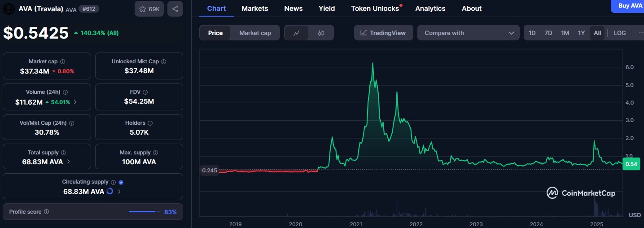Click the 5.07K holders value
Image resolution: width=644 pixels, height=228 pixels.
pyautogui.click(x=139, y=132)
